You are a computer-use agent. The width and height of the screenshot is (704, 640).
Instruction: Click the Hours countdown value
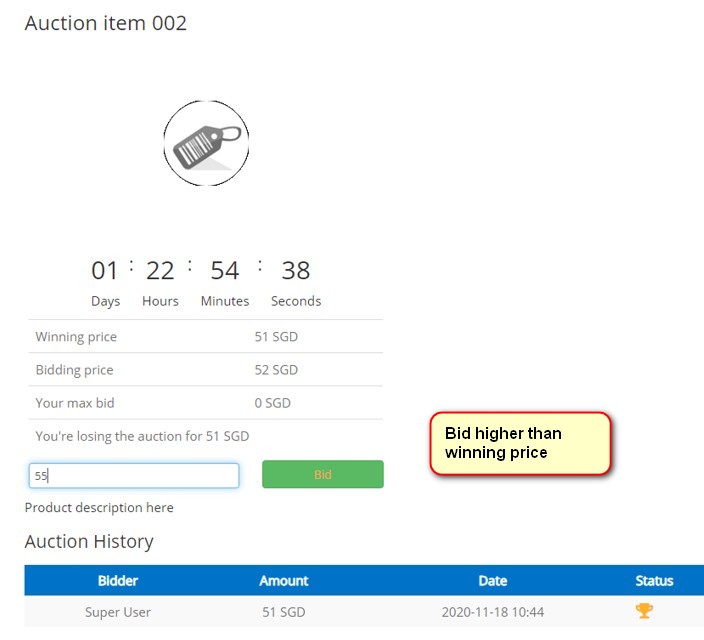pyautogui.click(x=160, y=270)
